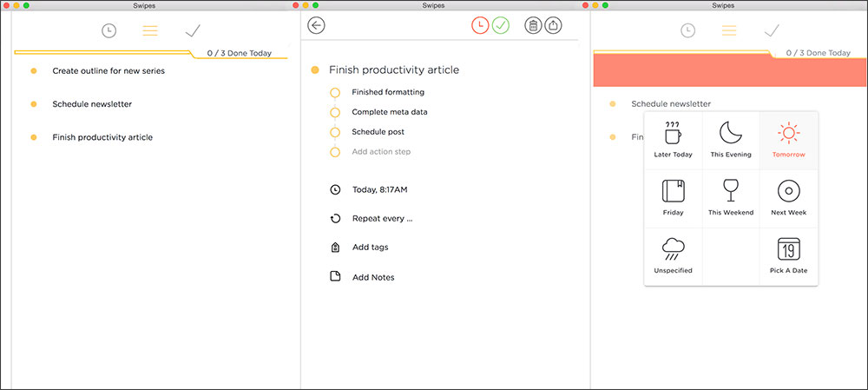This screenshot has height=390, width=868.
Task: Click Schedule newsletter in right window
Action: click(x=671, y=103)
